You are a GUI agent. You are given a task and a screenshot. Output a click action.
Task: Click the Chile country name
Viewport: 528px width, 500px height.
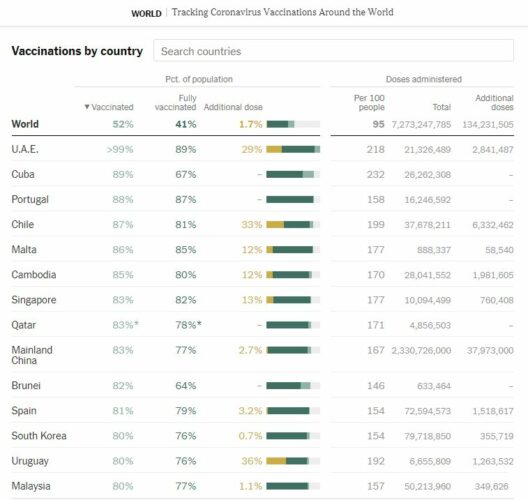[23, 225]
